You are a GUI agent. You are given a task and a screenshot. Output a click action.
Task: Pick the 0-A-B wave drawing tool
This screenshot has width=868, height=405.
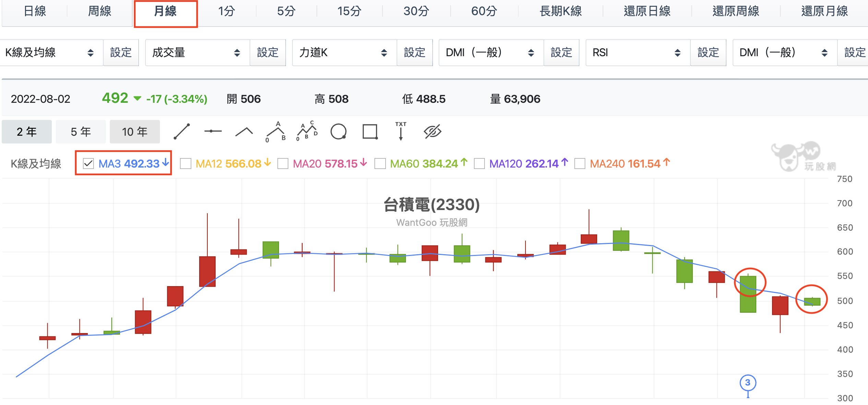click(276, 132)
